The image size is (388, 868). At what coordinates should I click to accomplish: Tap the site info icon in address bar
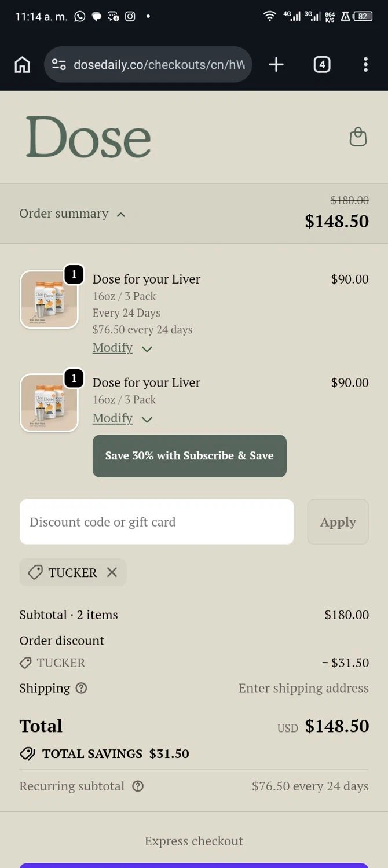point(59,64)
